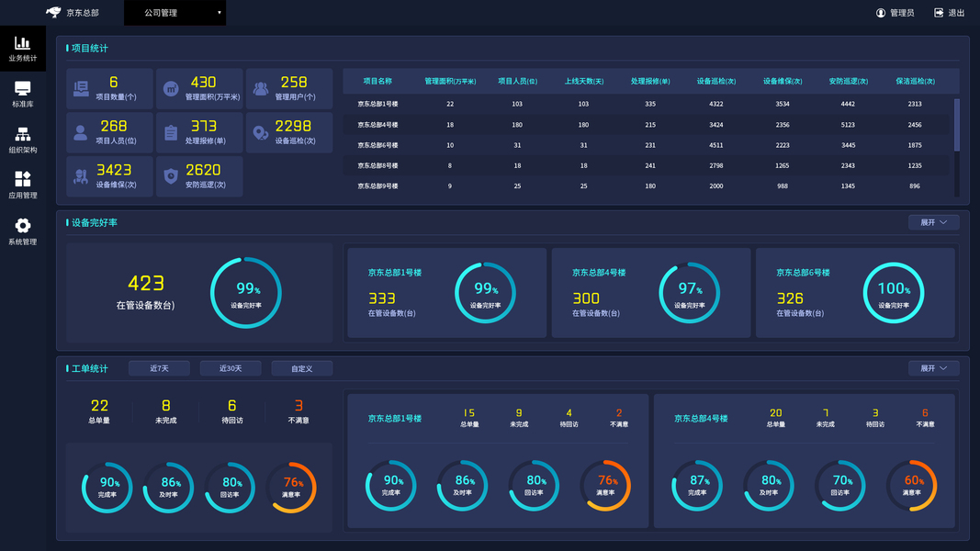Click the 安防巡逻 shield icon
The image size is (980, 551).
(x=171, y=177)
